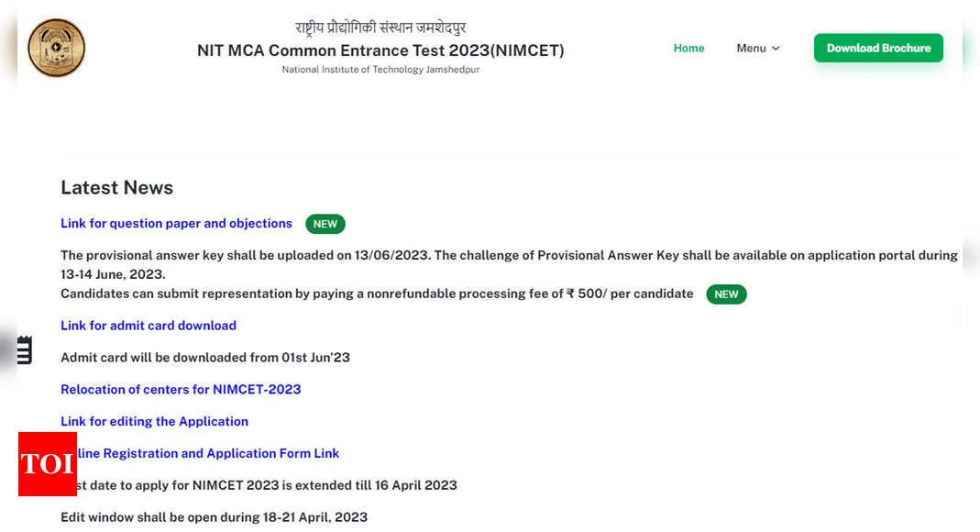Click the Download Brochure button
Image resolution: width=980 pixels, height=532 pixels.
coord(878,48)
